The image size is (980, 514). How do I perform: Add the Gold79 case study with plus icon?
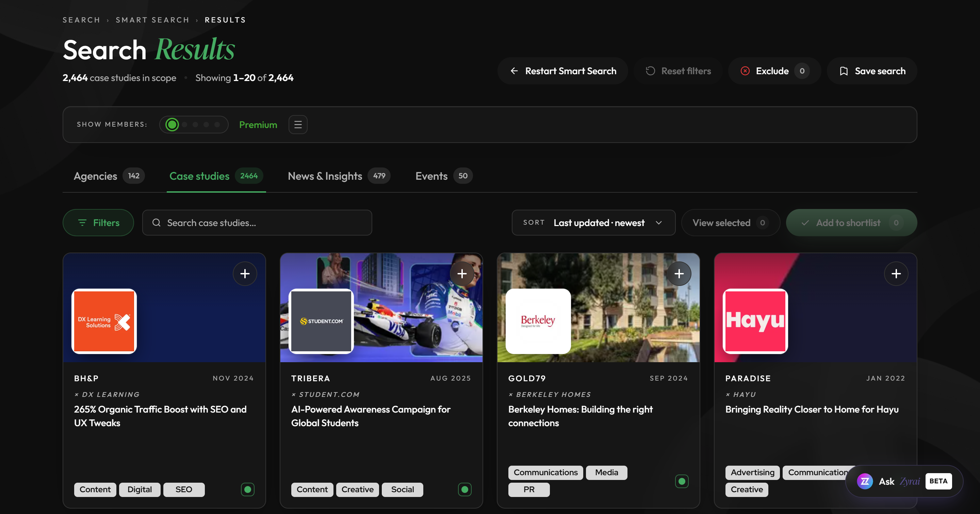tap(679, 274)
